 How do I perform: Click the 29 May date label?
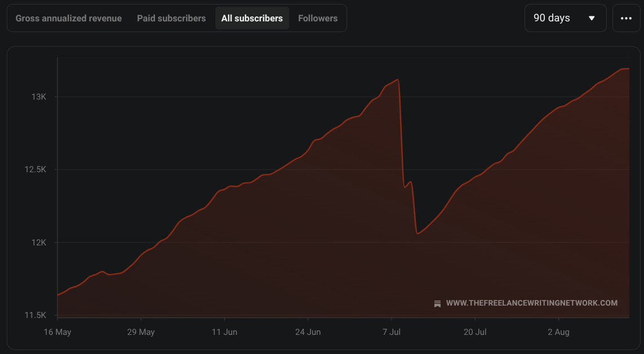[x=141, y=332]
